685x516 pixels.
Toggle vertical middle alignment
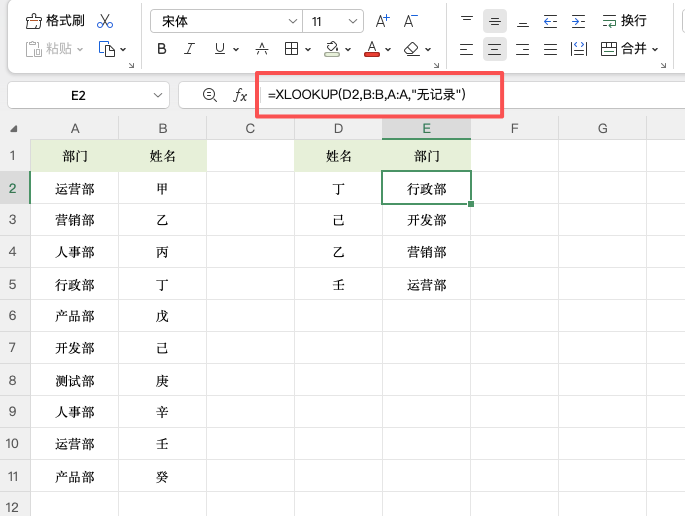tap(495, 21)
